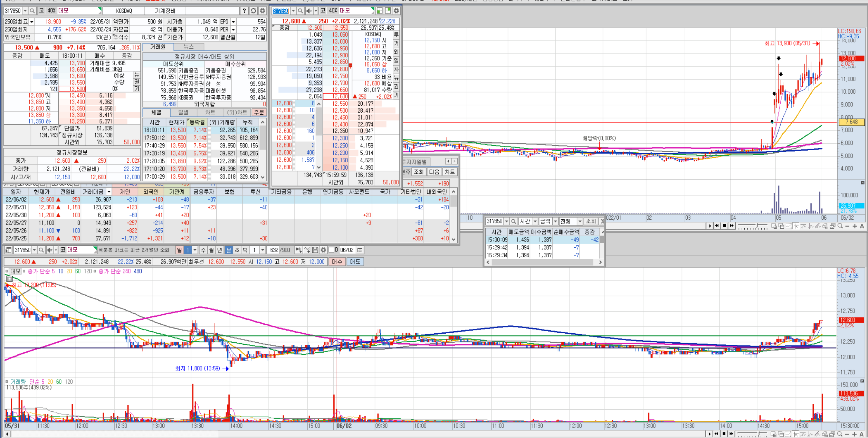Click 차트 button next to 다음
Viewport: 868px width, 438px height.
click(449, 172)
